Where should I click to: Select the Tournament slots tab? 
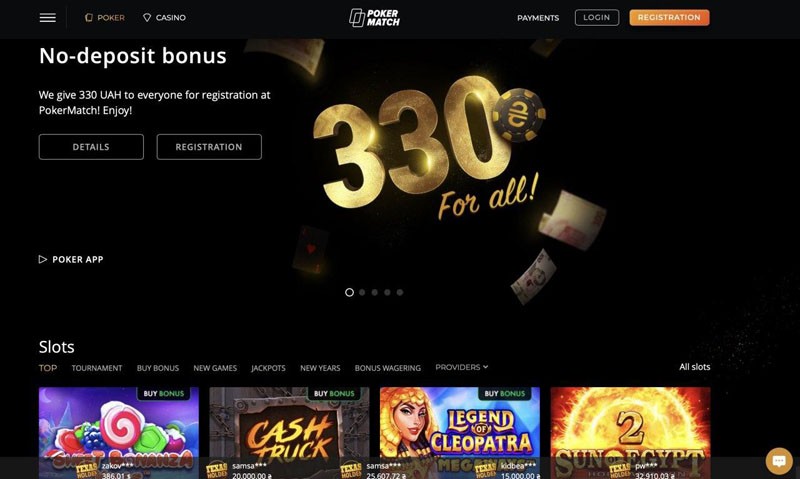coord(97,368)
